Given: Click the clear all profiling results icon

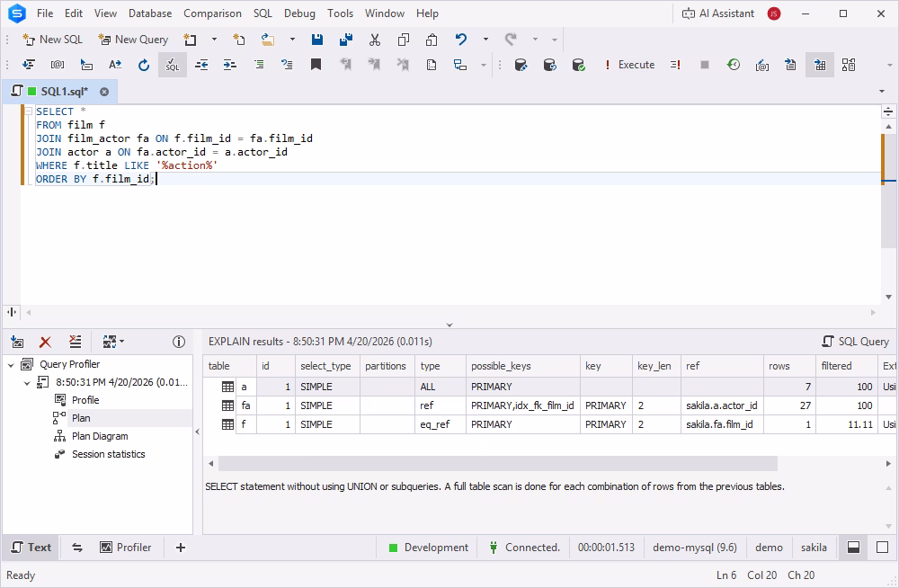Looking at the screenshot, I should tap(76, 342).
